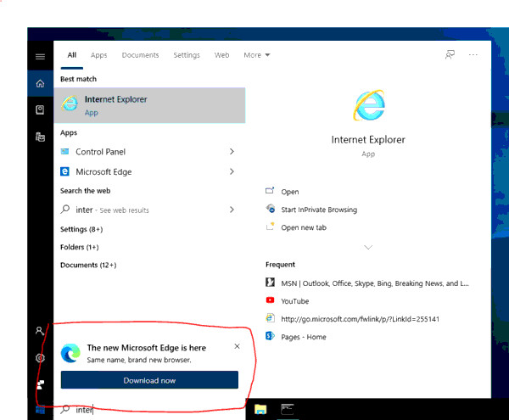Click the taskbar search box with inter
Screen dimensions: 509x420
(149, 410)
